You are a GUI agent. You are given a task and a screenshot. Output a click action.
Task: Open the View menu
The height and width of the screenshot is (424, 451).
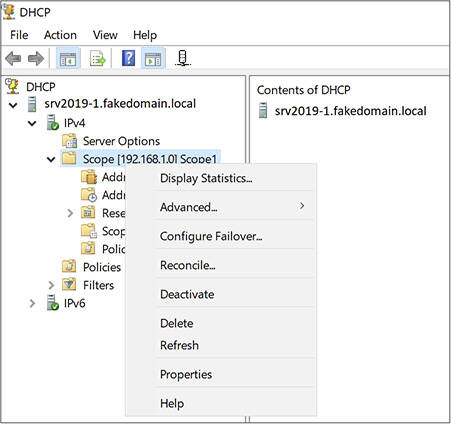[x=105, y=35]
